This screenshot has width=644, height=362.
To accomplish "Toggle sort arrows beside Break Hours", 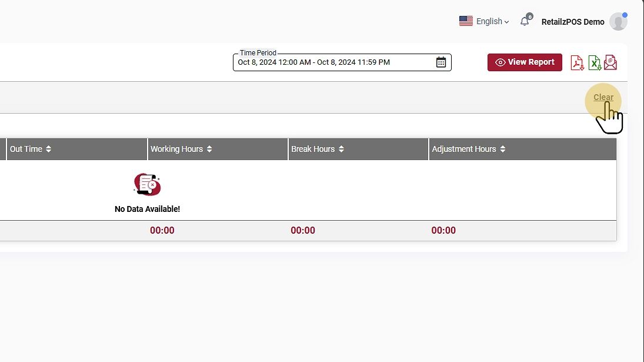I will coord(341,150).
